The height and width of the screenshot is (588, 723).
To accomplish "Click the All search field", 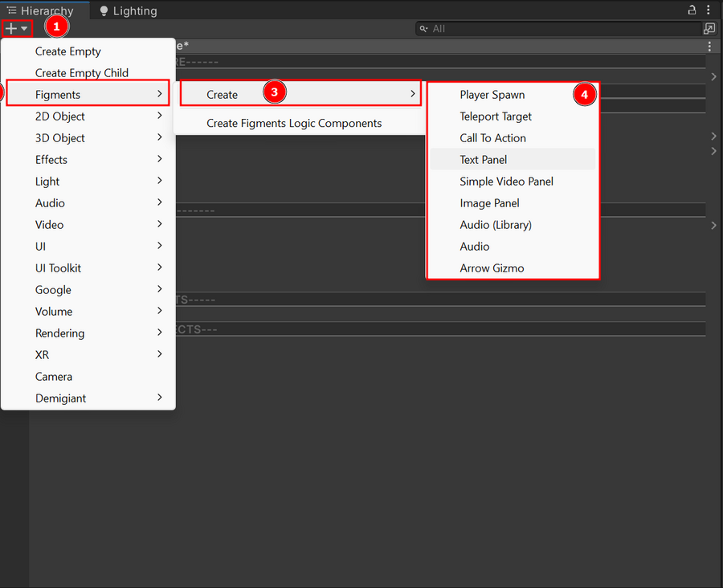I will pyautogui.click(x=558, y=29).
